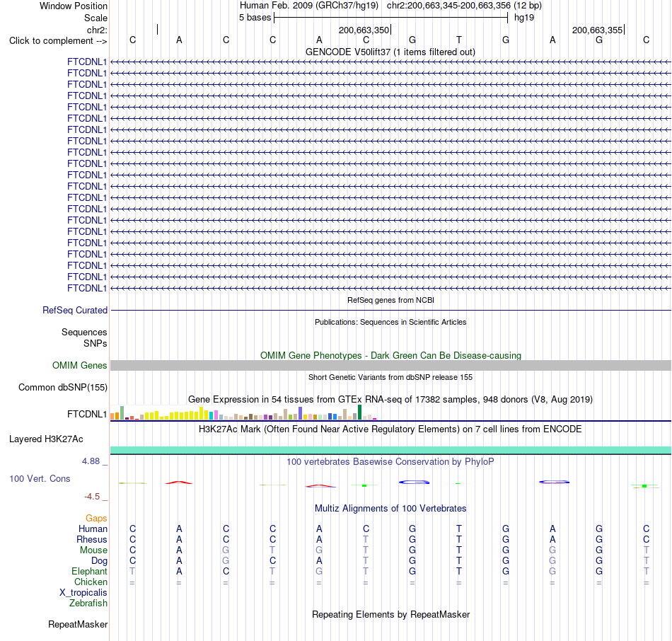Open the OMIM Gene Phenotypes track title
The image size is (672, 641).
tap(391, 355)
